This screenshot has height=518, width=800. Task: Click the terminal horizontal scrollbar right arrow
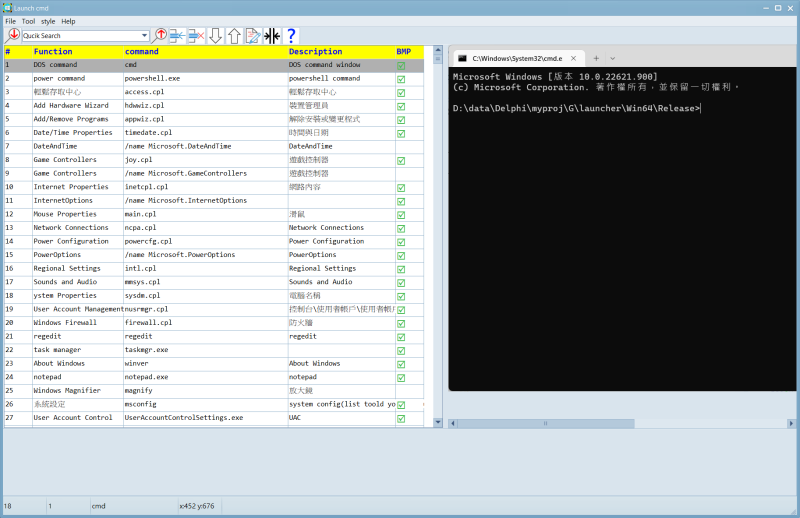pos(791,423)
